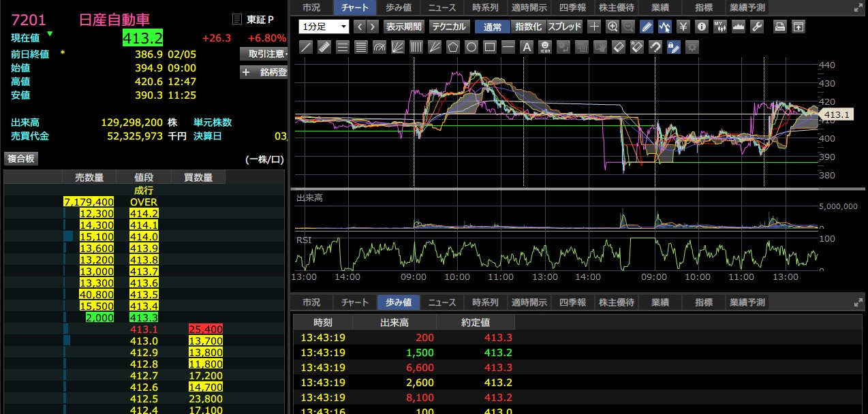This screenshot has width=868, height=414.
Task: Click the 売数量 column header
Action: click(x=89, y=178)
